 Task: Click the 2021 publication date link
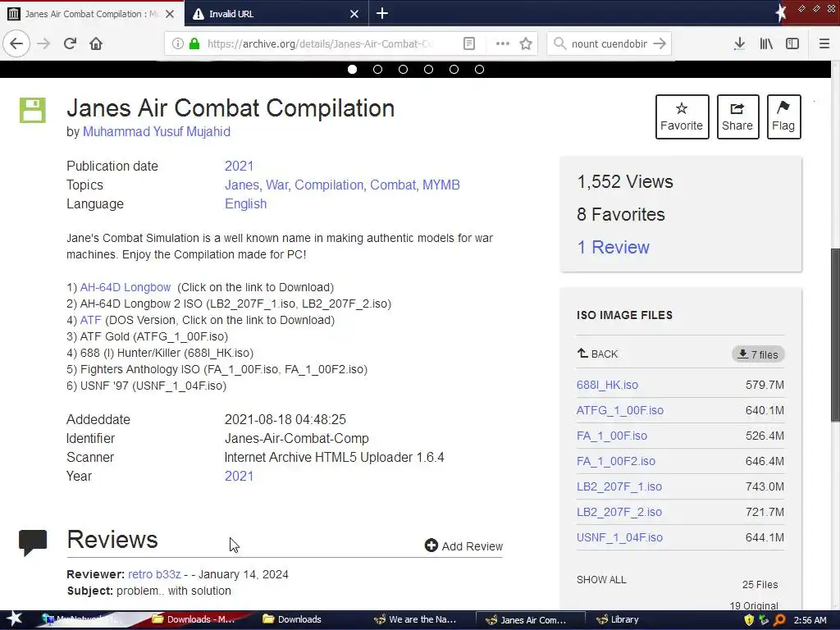pos(239,166)
